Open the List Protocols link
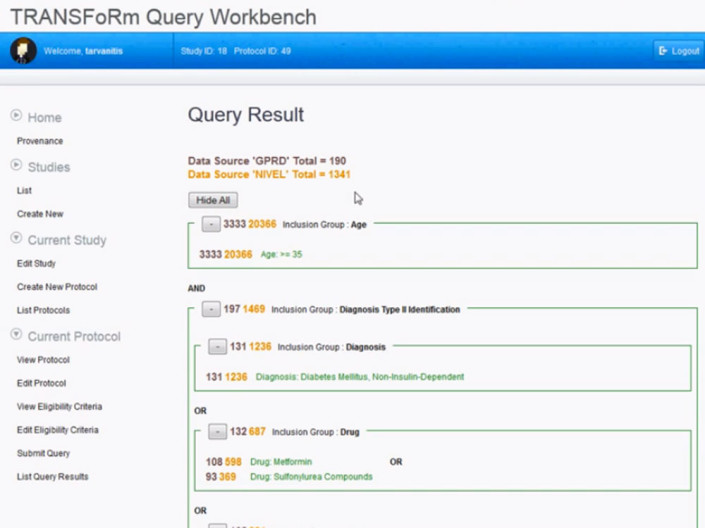The height and width of the screenshot is (528, 705). (43, 310)
